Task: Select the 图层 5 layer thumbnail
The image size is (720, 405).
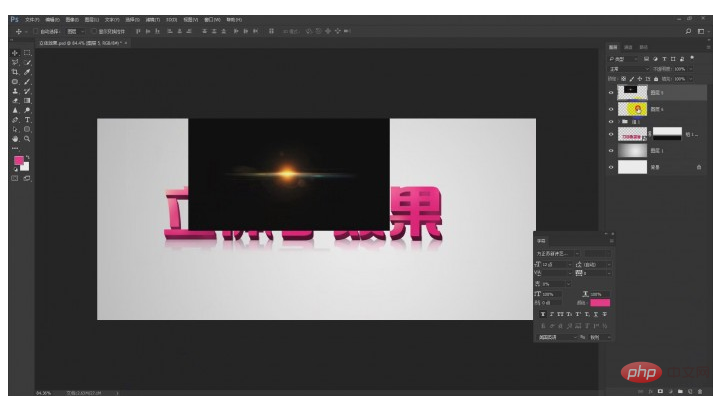Action: click(632, 93)
